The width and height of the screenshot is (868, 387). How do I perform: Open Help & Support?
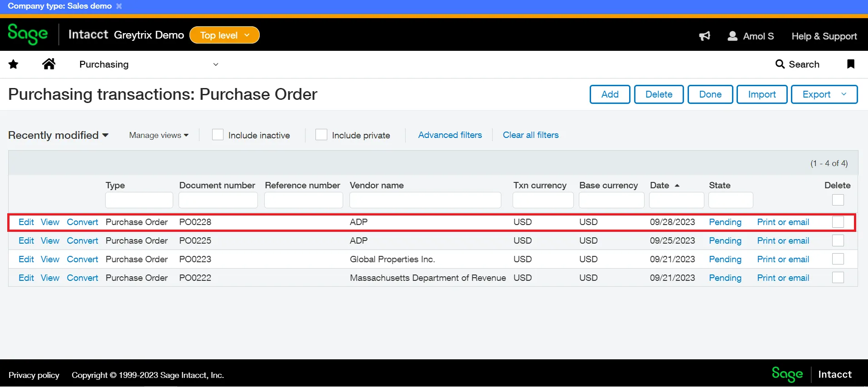tap(824, 36)
